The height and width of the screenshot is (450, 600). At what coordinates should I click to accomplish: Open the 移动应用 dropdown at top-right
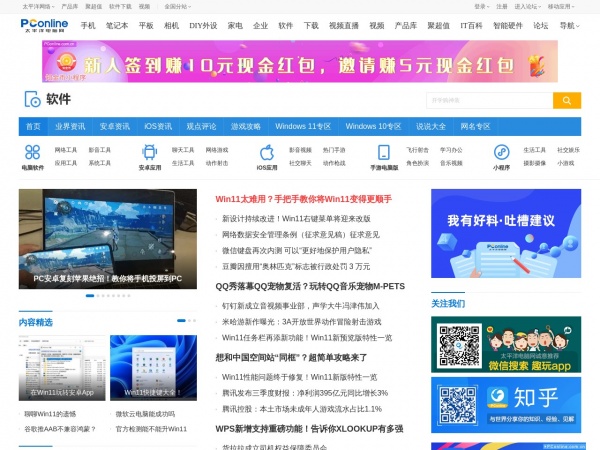[562, 6]
